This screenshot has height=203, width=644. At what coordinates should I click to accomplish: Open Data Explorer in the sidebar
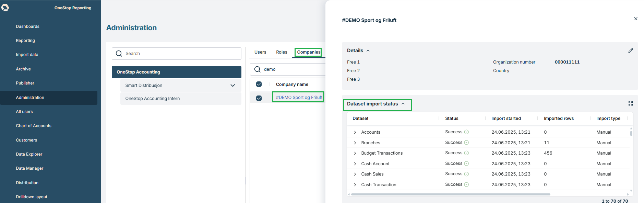29,154
